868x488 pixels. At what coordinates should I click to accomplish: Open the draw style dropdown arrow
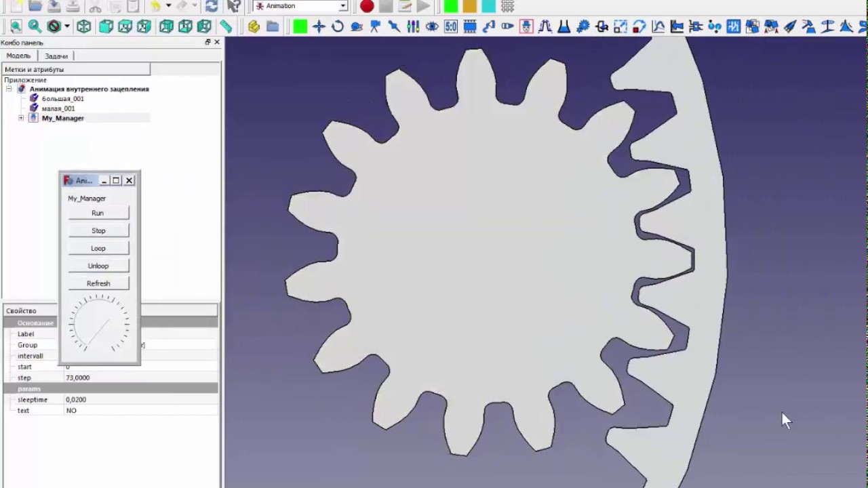coord(66,26)
